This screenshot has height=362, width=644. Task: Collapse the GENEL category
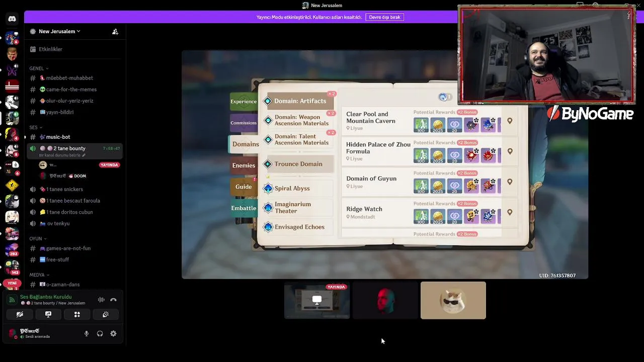(x=39, y=68)
